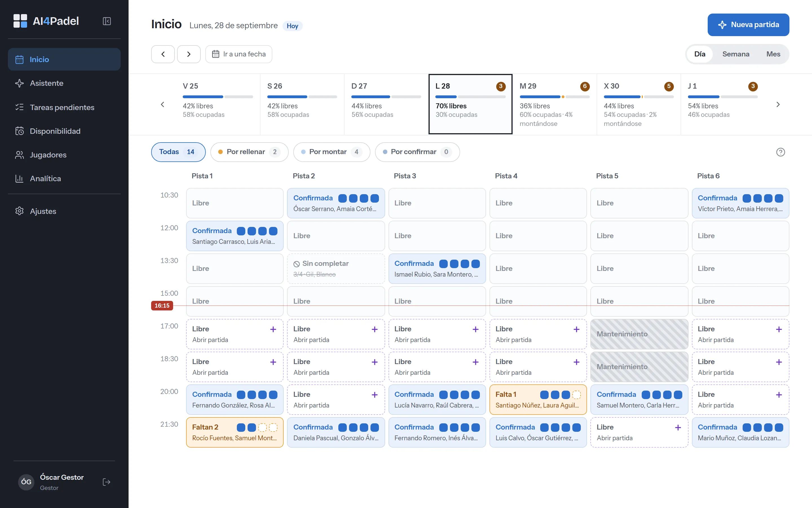This screenshot has height=508, width=812.
Task: Show later dates in day strip
Action: tap(778, 104)
